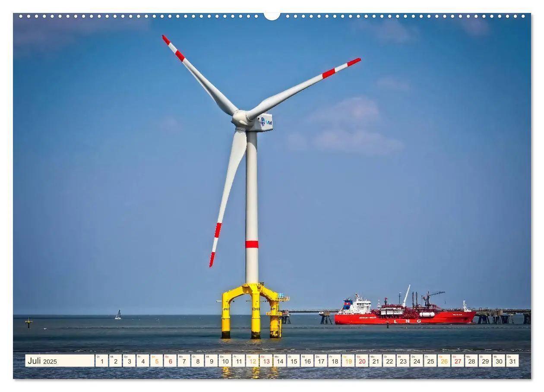Choose date cell 8

[197, 361]
